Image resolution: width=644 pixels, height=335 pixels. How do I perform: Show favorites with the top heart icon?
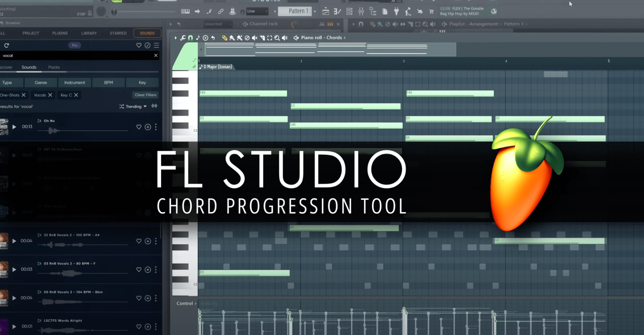[139, 45]
